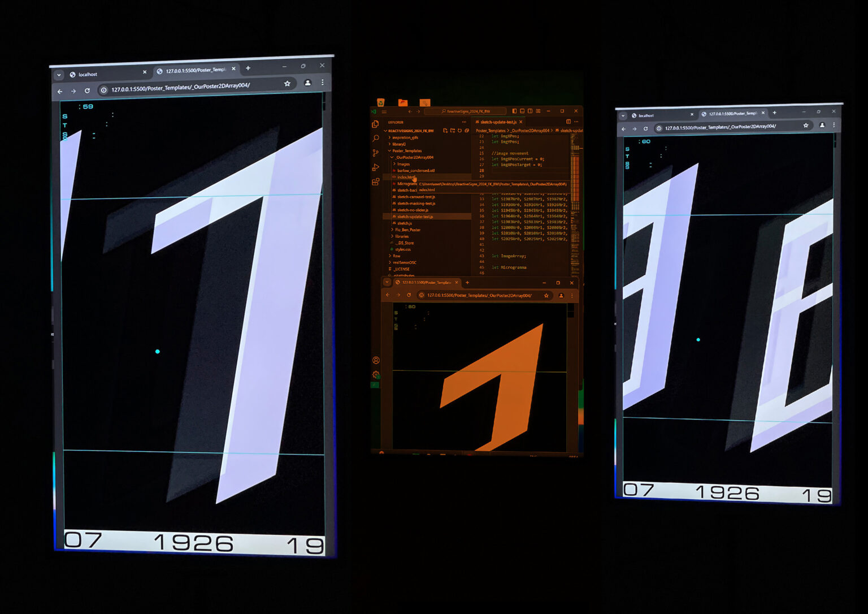The width and height of the screenshot is (868, 614).
Task: Toggle VS Code bottom panel layout button
Action: [522, 111]
